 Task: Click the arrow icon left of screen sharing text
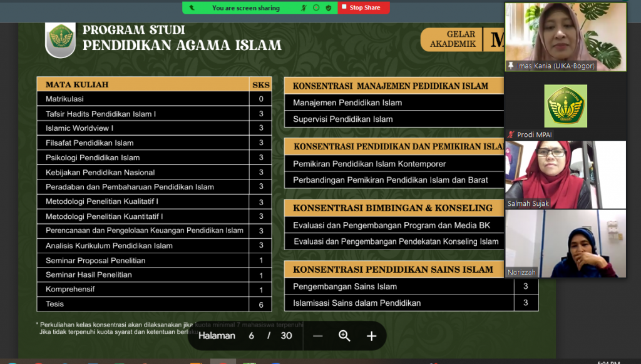tap(192, 8)
